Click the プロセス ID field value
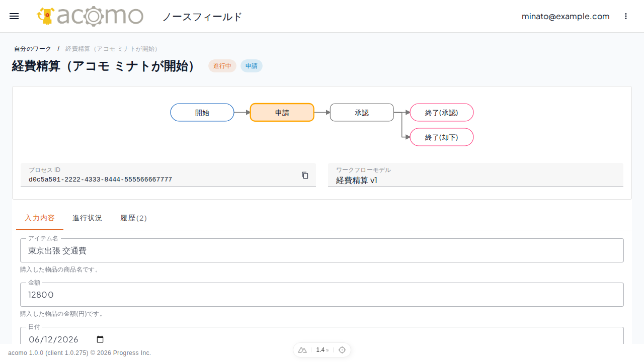The height and width of the screenshot is (362, 644). pos(100,179)
